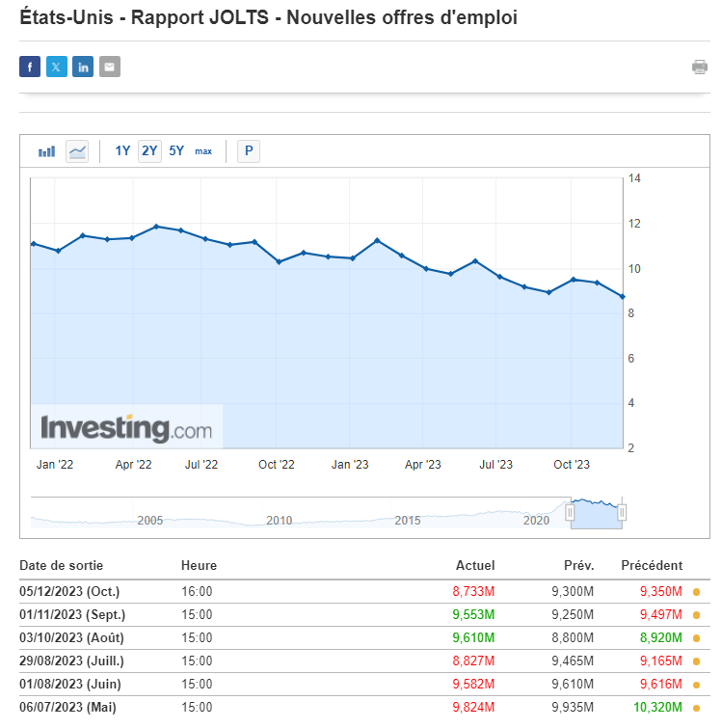Image resolution: width=722 pixels, height=728 pixels.
Task: Click the chart peak point near Apr '22
Action: pyautogui.click(x=156, y=227)
